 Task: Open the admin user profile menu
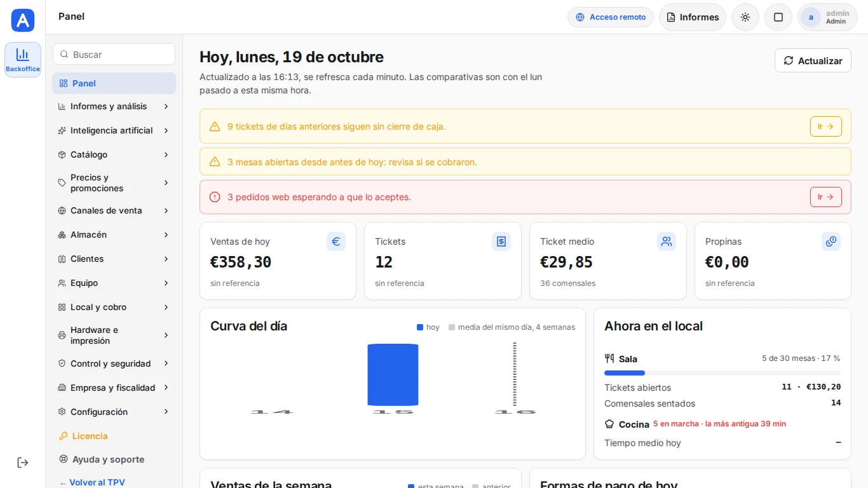pos(827,17)
